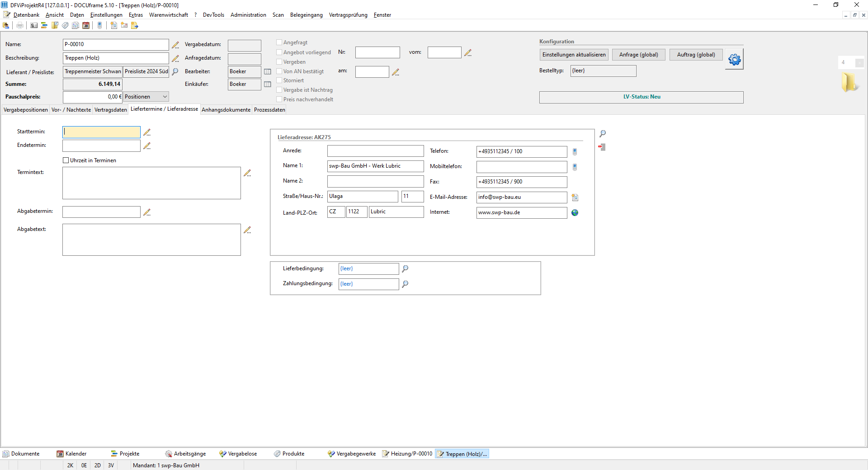This screenshot has width=868, height=470.
Task: Enable Uhrzeit in Terminen checkbox
Action: click(66, 160)
